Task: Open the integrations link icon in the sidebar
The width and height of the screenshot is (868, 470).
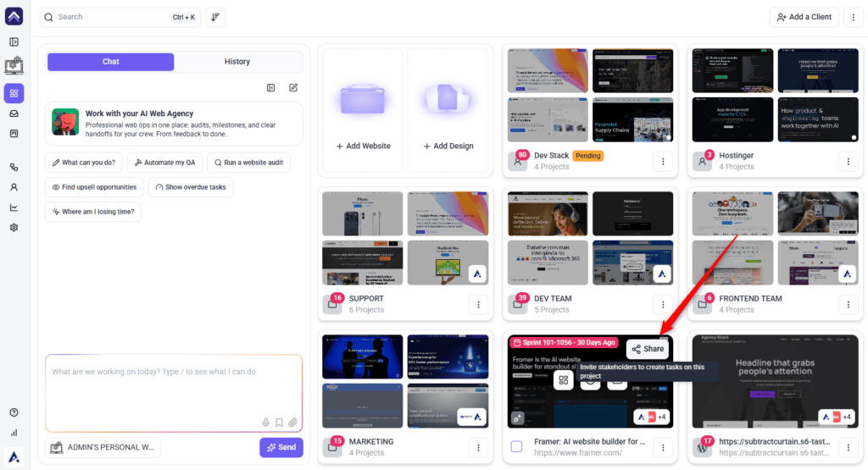Action: click(x=14, y=167)
